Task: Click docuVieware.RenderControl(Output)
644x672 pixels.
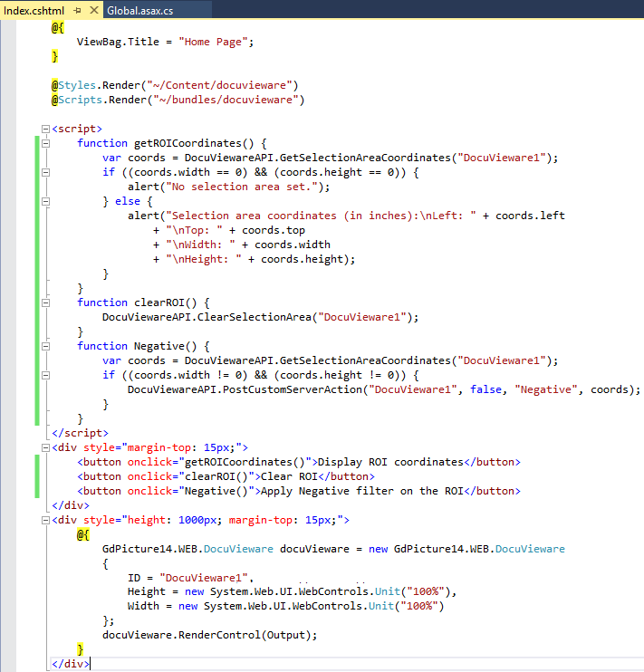Action: point(209,635)
